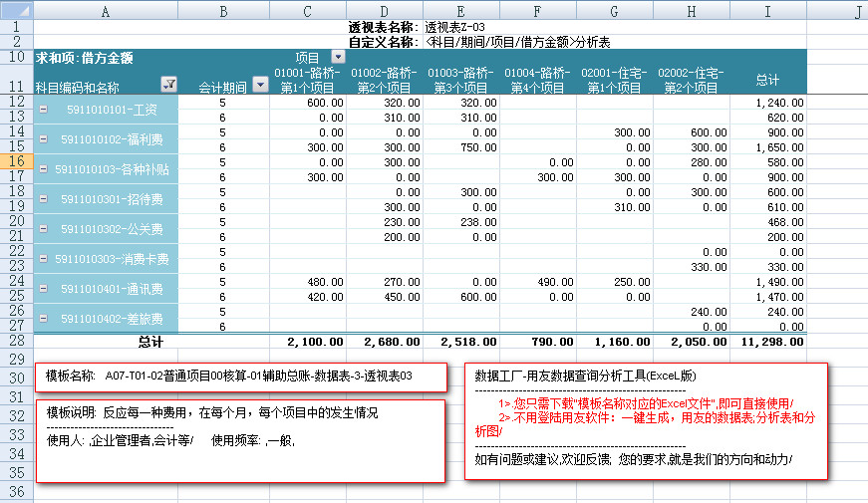Collapse the 5911010302-公关费 row group
868x503 pixels.
point(43,229)
